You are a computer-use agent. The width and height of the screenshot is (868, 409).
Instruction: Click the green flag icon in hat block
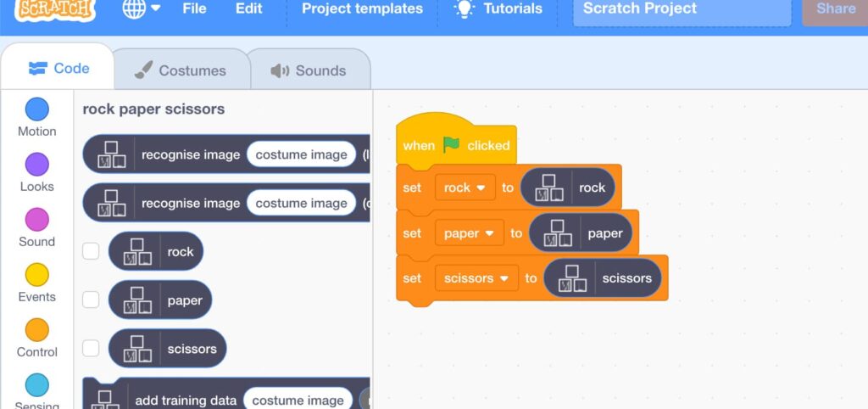click(x=451, y=144)
